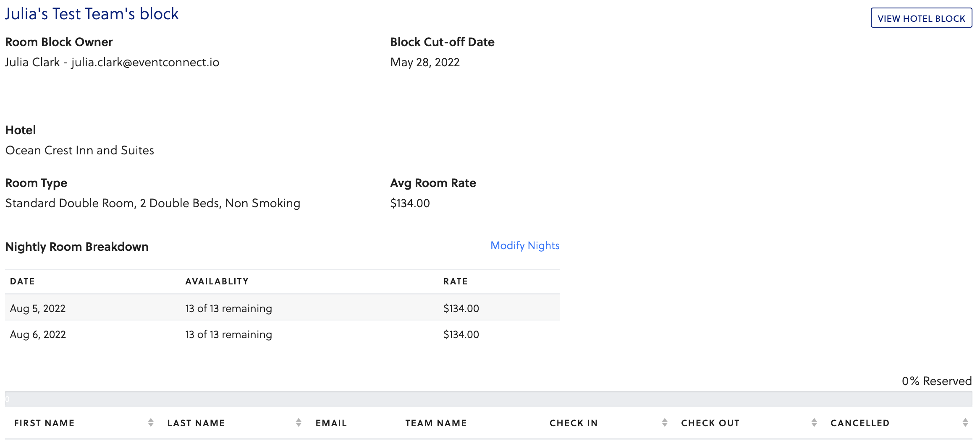Click the Aug 6, 2022 breakdown row

(x=282, y=334)
